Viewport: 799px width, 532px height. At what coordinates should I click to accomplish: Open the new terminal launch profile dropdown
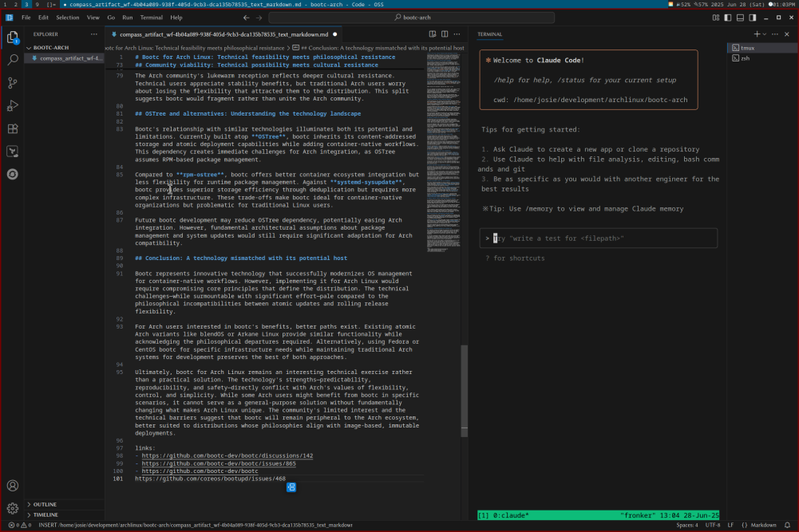764,34
